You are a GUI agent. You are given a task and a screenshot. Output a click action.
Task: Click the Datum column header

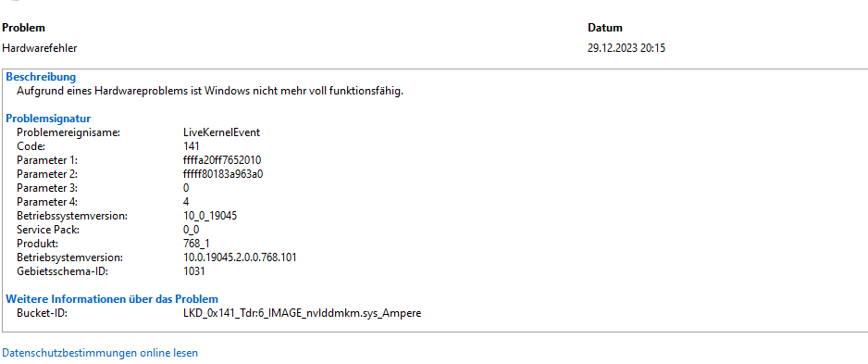pos(605,28)
